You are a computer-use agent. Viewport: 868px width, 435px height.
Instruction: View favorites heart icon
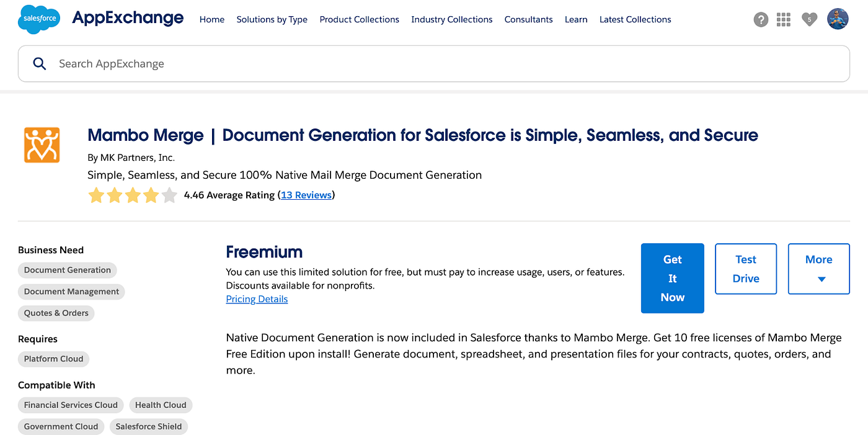(809, 20)
